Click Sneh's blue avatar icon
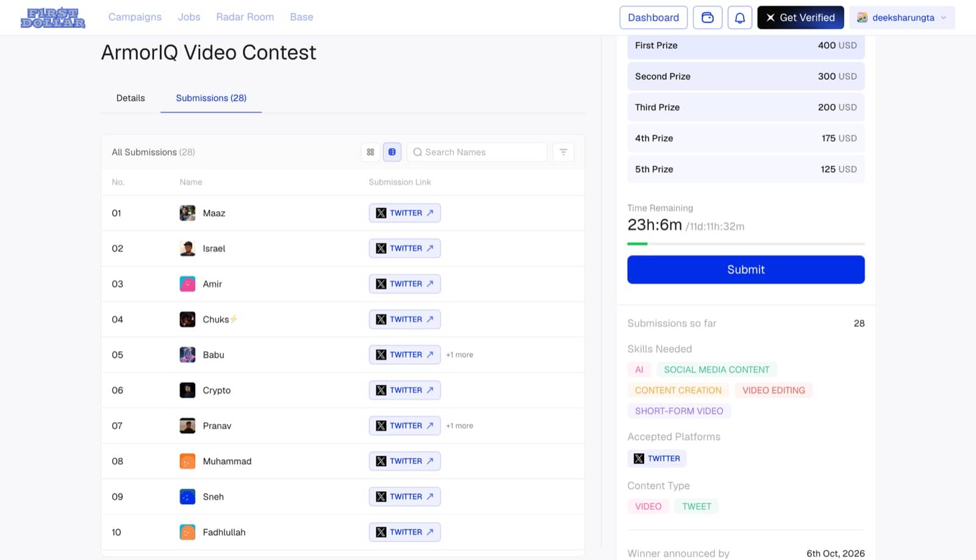Image resolution: width=976 pixels, height=560 pixels. [187, 497]
